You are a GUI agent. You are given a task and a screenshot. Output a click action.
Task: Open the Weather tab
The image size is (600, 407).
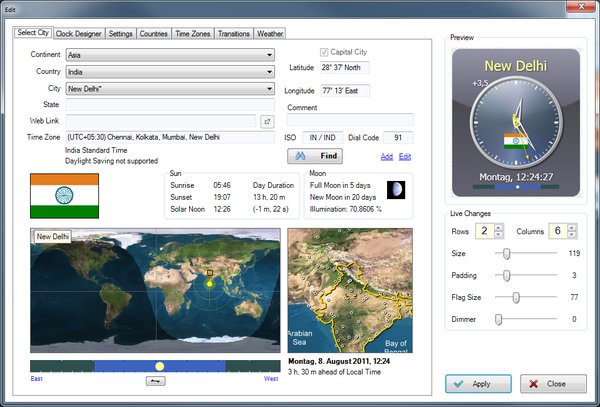click(270, 33)
